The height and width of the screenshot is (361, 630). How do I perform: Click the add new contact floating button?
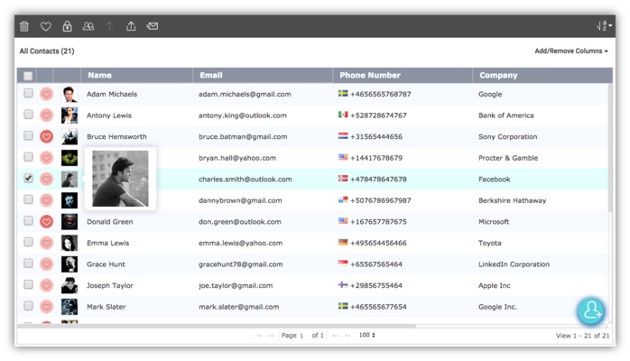(x=591, y=311)
